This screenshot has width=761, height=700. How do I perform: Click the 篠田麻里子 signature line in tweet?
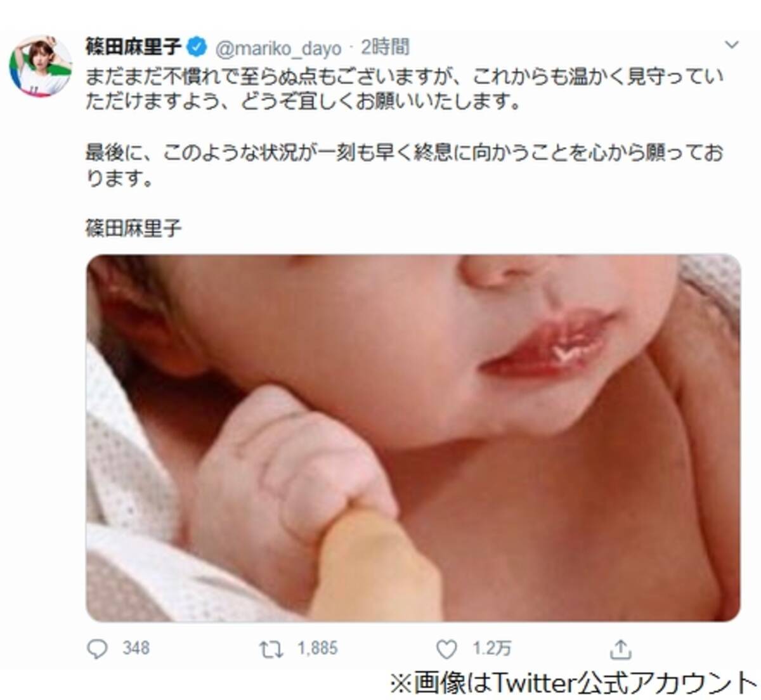tap(134, 228)
